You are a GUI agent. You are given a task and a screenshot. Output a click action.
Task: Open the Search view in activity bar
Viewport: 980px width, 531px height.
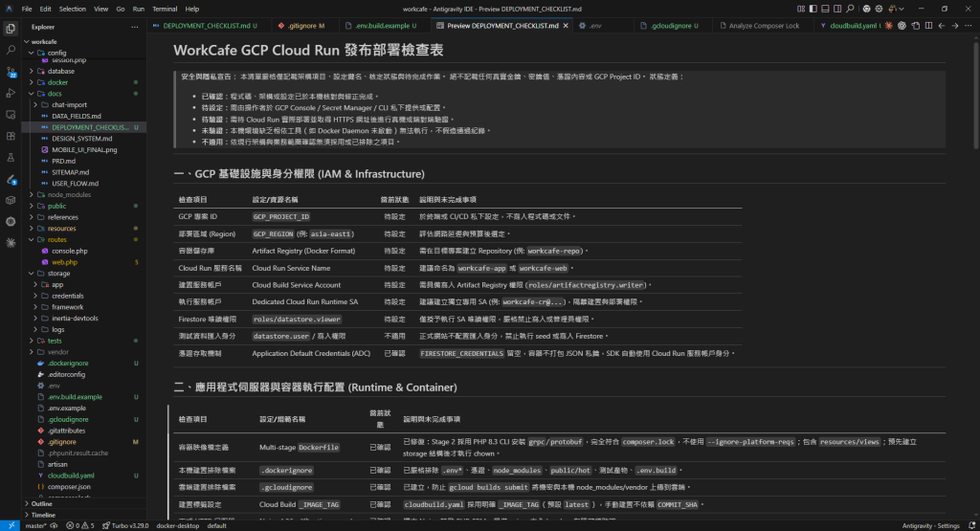(x=11, y=50)
